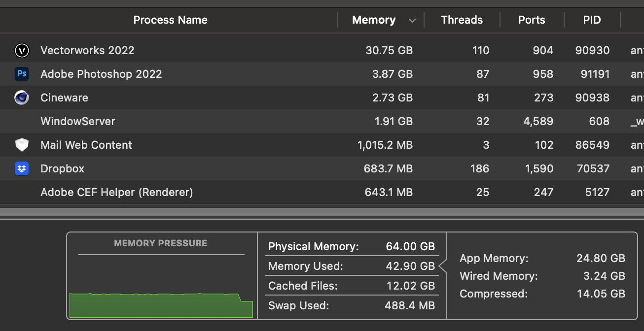Click the Cineware process icon
Viewport: 644px width, 331px height.
[22, 98]
